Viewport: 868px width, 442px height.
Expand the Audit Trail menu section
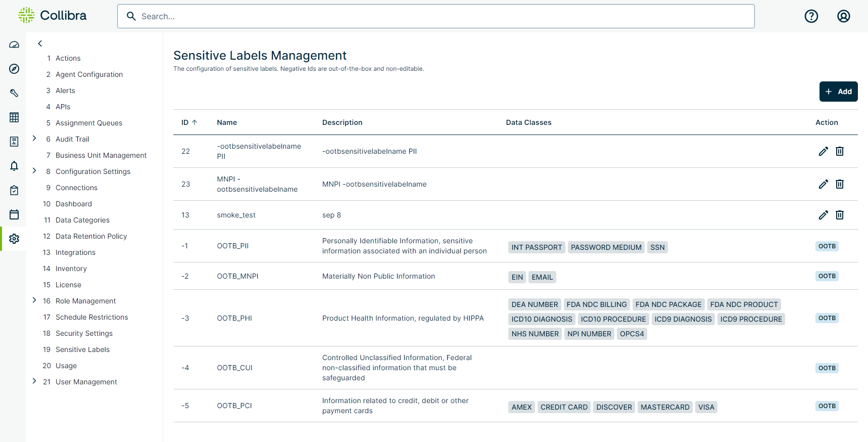34,139
